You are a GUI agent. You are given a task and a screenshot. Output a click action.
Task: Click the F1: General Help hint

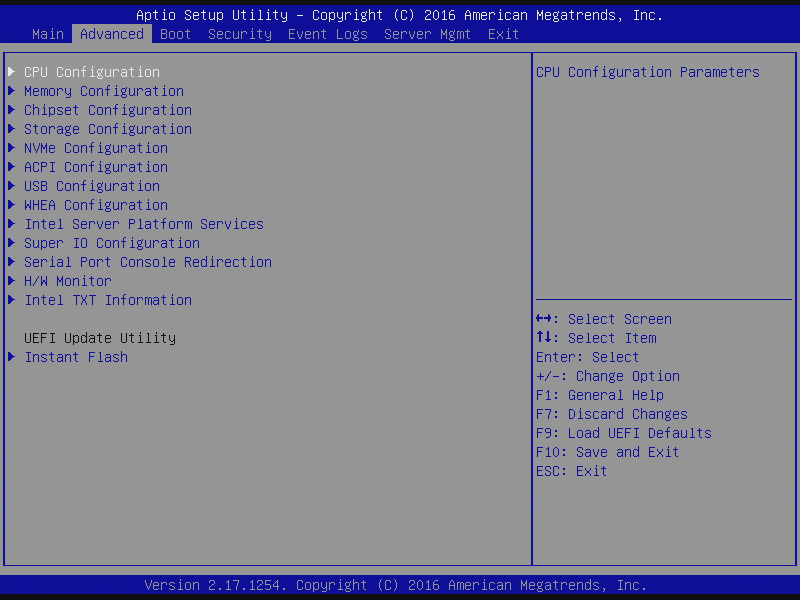click(599, 395)
